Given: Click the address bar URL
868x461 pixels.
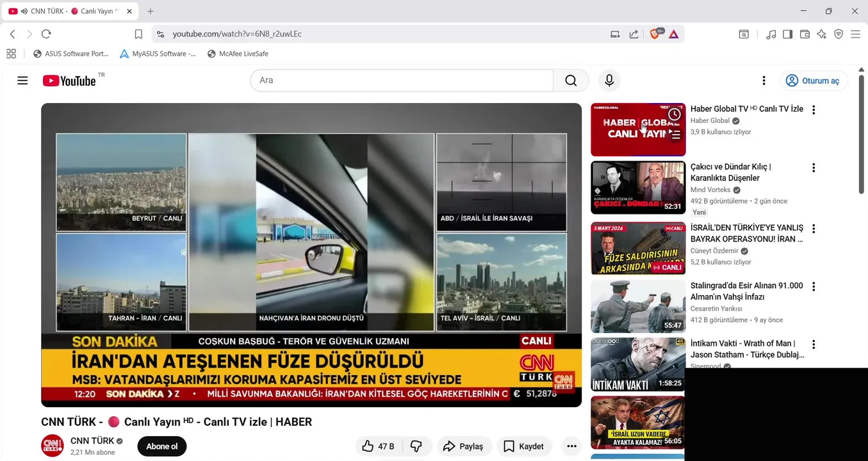Looking at the screenshot, I should coord(237,34).
